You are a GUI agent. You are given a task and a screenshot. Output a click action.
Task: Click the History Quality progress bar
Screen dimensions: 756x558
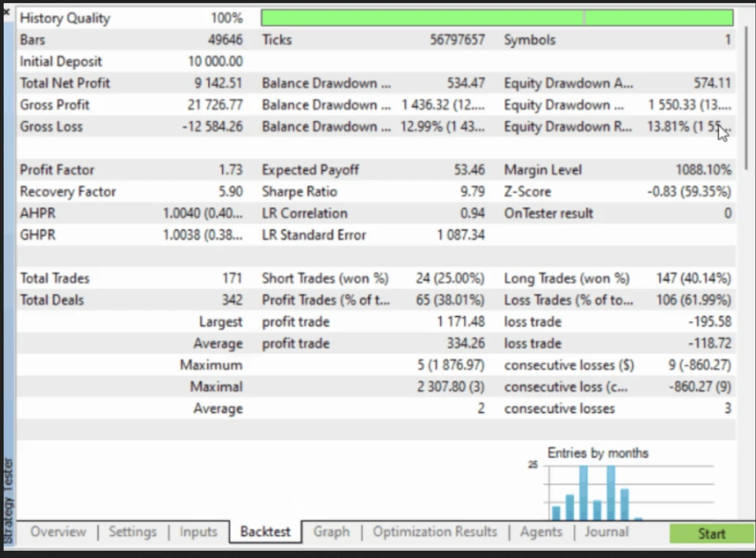click(x=498, y=17)
